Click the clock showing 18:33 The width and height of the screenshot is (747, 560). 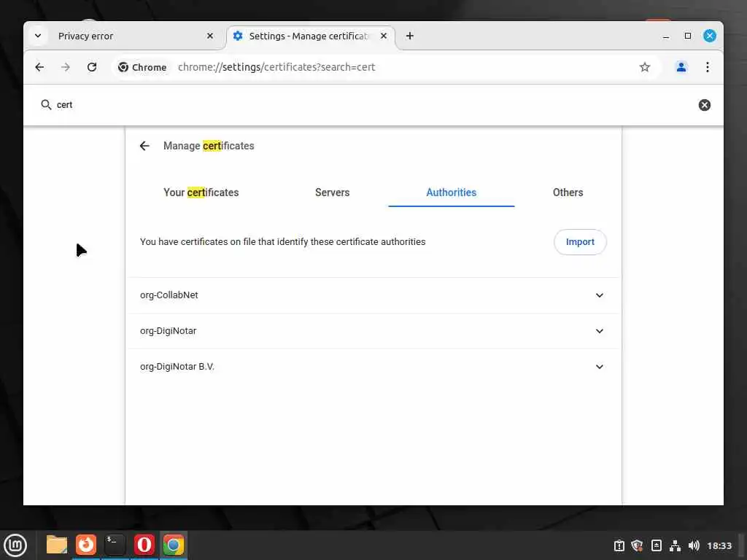719,545
